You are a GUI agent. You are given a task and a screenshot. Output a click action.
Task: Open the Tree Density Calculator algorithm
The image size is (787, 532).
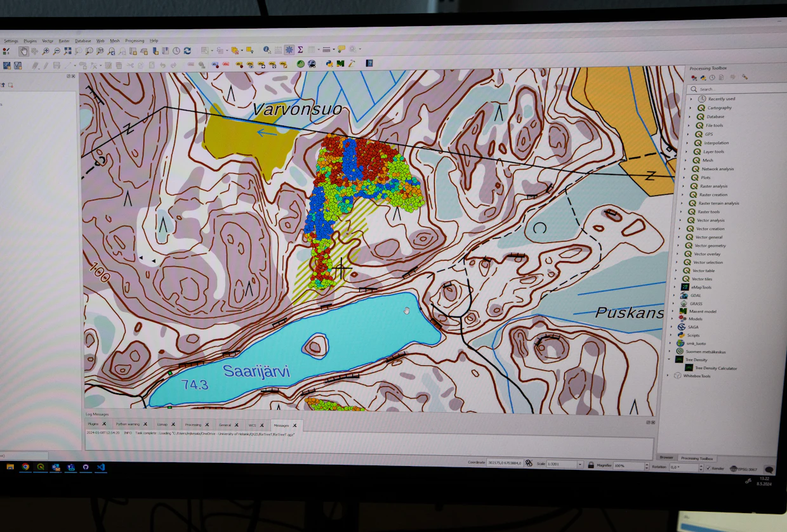[715, 368]
